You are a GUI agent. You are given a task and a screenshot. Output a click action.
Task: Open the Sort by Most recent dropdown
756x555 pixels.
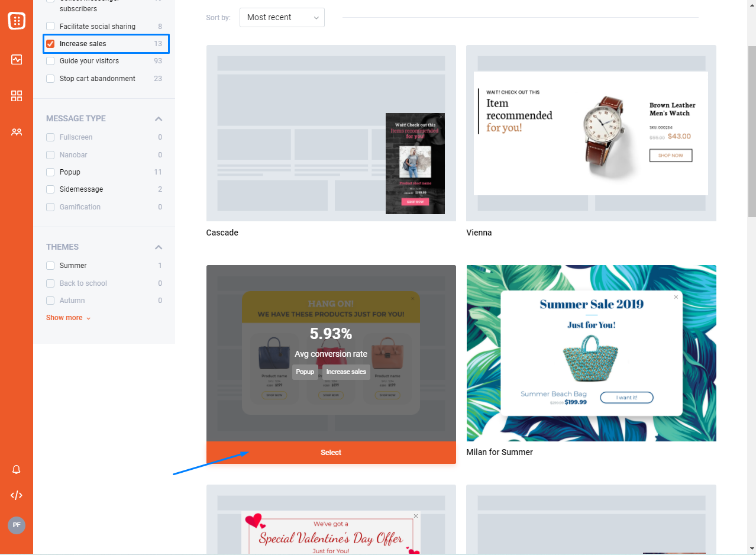(x=282, y=17)
